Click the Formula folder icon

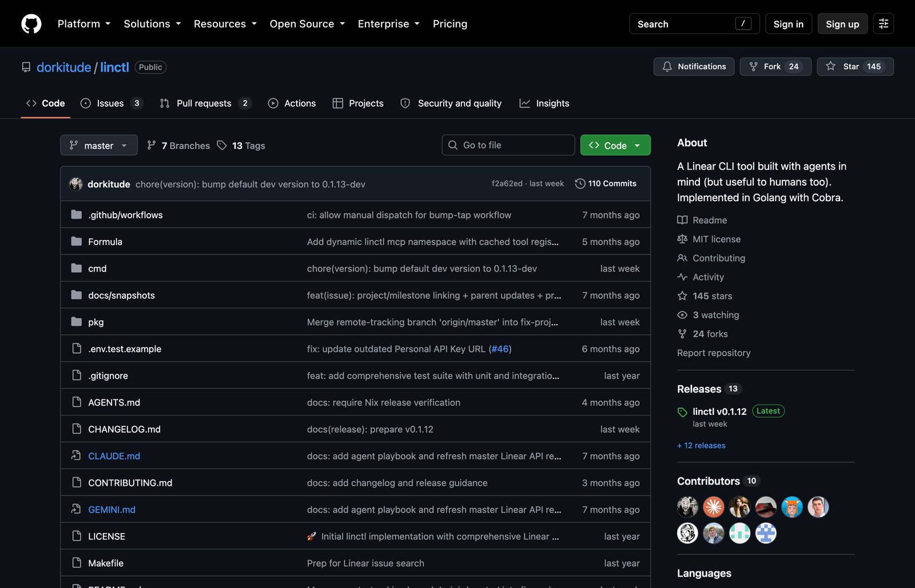[x=77, y=241]
